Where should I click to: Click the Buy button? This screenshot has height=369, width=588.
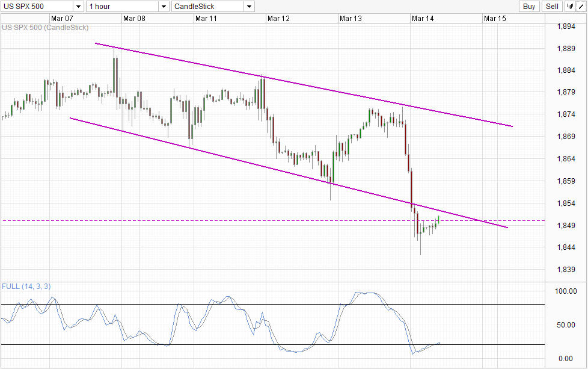click(529, 7)
